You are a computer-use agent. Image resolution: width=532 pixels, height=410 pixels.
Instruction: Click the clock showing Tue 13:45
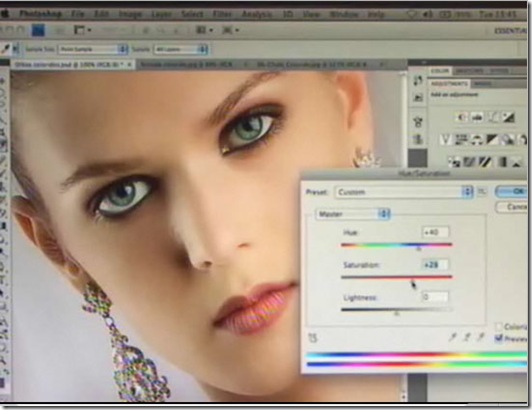pos(498,15)
